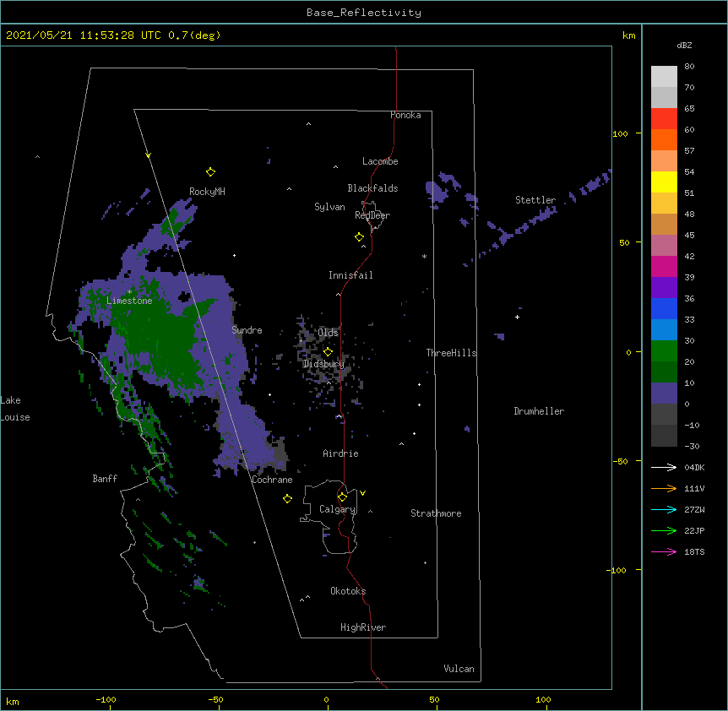Select the RedDeer city label
The width and height of the screenshot is (728, 711).
click(x=372, y=215)
